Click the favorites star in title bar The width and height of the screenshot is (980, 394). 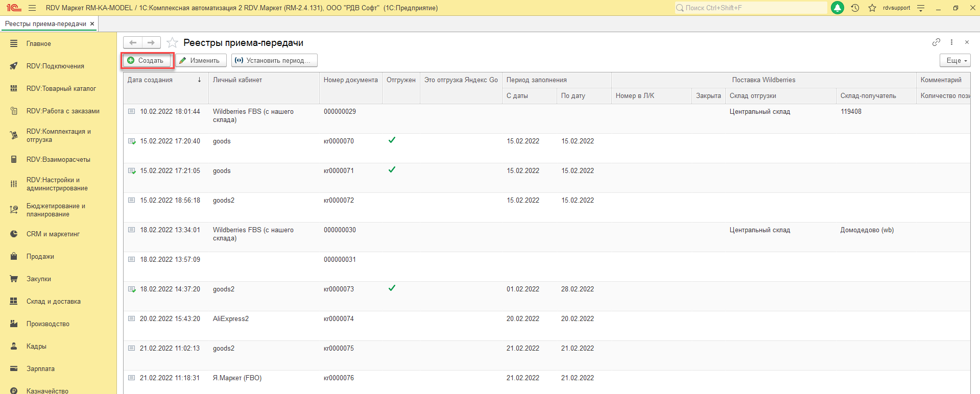[872, 8]
